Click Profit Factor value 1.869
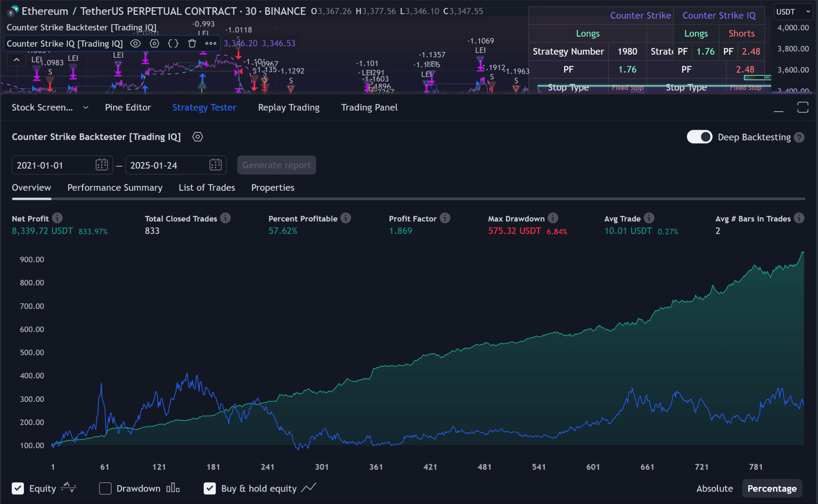Viewport: 818px width, 504px height. (x=401, y=231)
